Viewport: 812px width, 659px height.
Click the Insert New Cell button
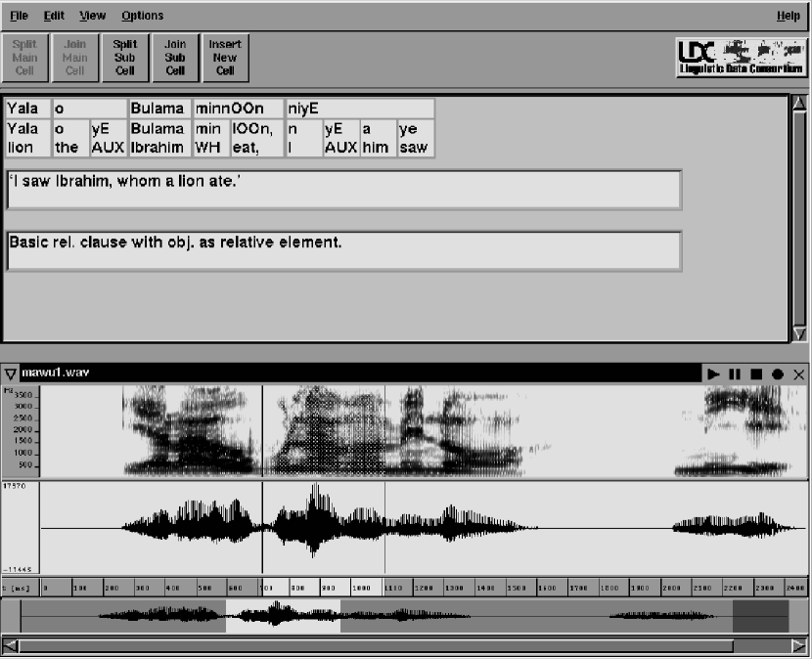(225, 58)
